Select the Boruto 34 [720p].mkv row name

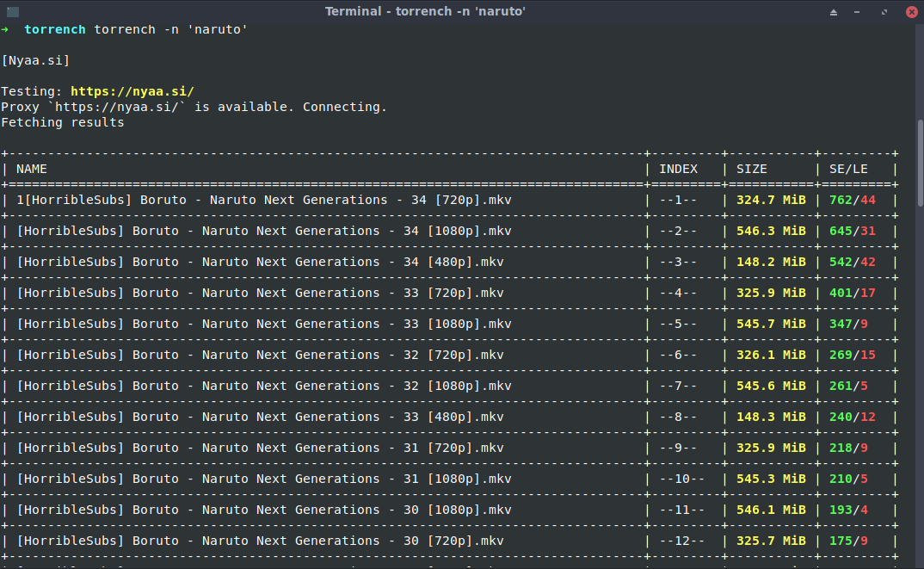[264, 200]
